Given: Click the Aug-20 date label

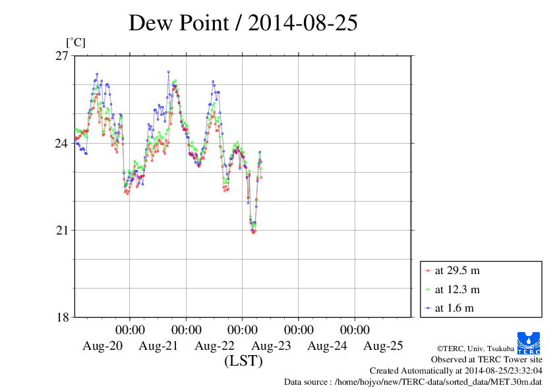Looking at the screenshot, I should click(x=102, y=346).
